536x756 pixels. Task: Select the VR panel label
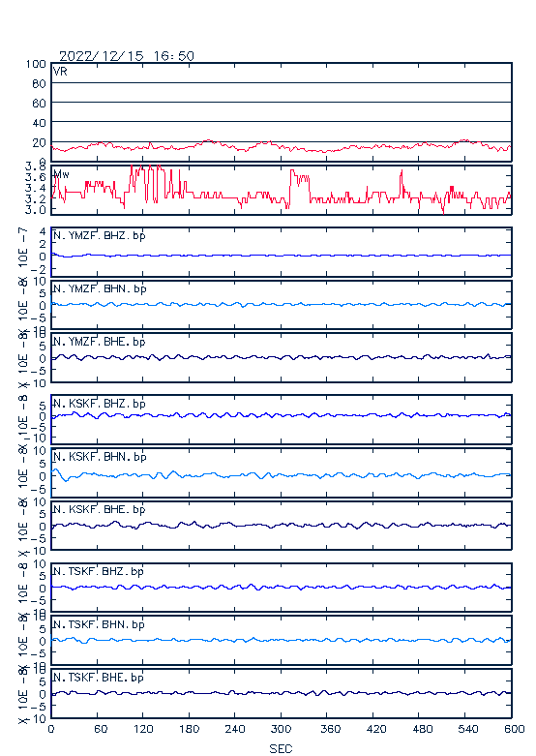point(60,72)
